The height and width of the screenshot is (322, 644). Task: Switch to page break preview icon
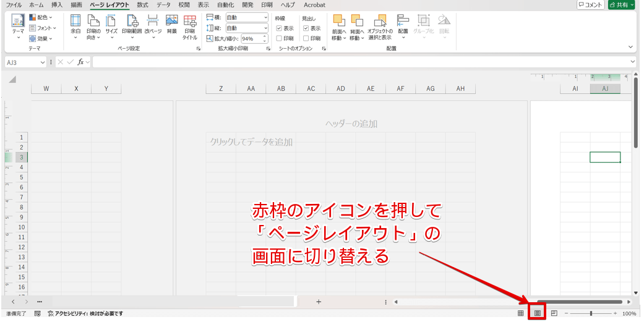tap(554, 313)
